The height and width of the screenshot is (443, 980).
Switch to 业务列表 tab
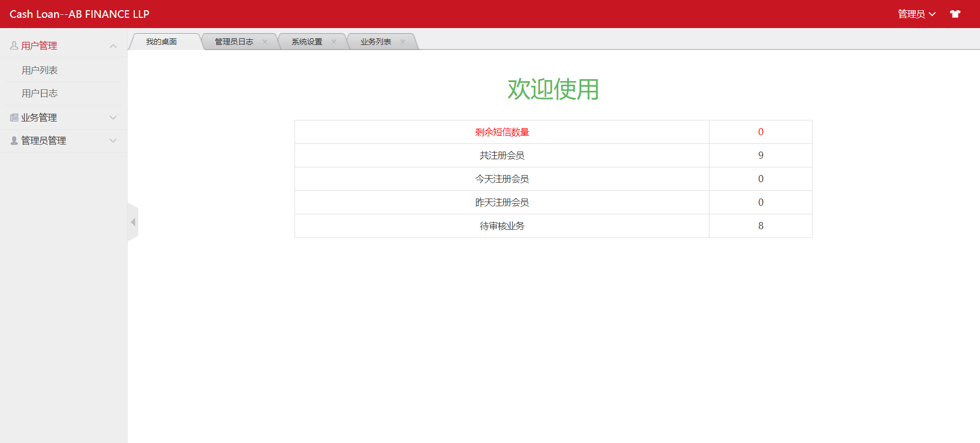click(376, 42)
